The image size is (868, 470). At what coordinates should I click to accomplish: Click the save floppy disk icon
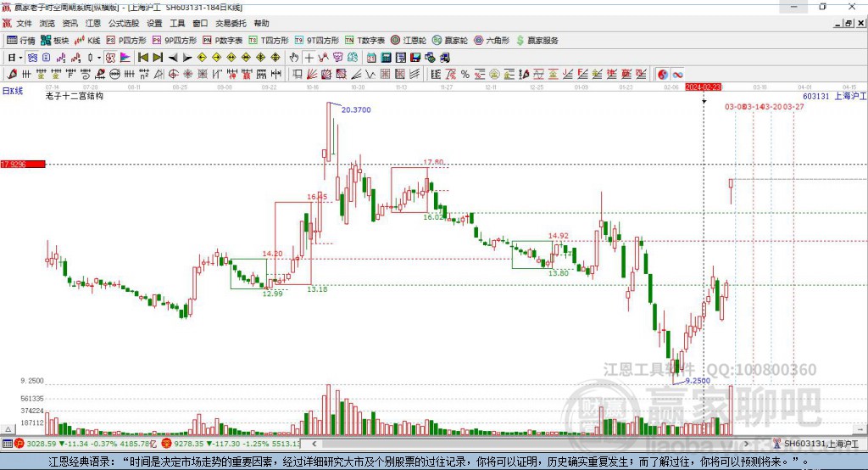point(415,58)
